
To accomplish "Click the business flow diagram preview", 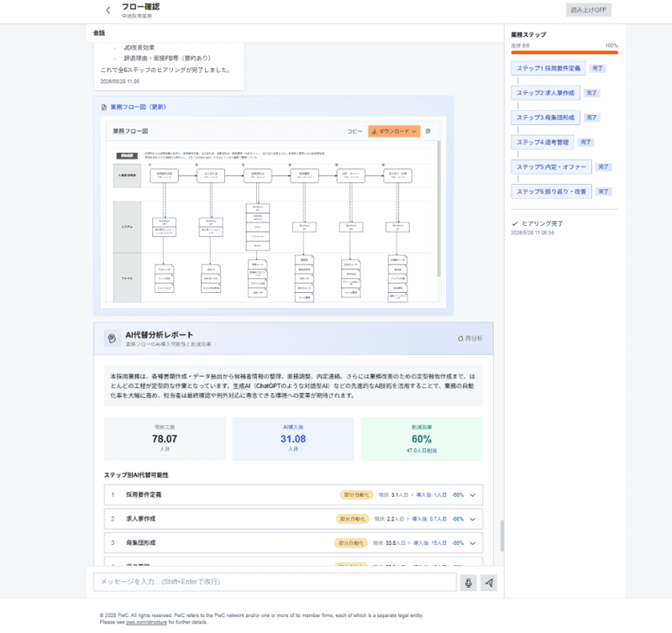I will point(273,223).
